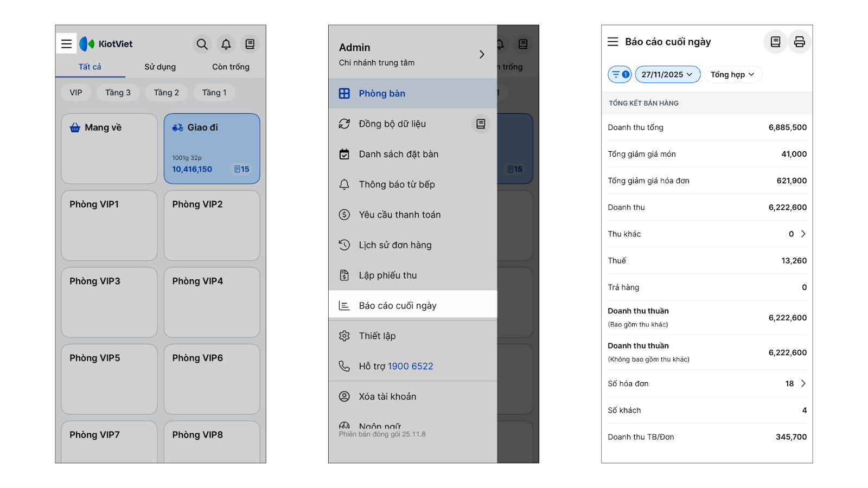Tap the Phòng VIP7 table card
The width and height of the screenshot is (868, 488).
(109, 442)
